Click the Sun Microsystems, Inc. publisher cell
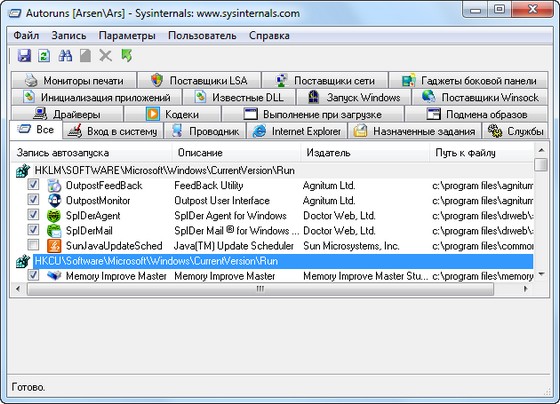Screen dimensions: 560x404 [x=351, y=246]
